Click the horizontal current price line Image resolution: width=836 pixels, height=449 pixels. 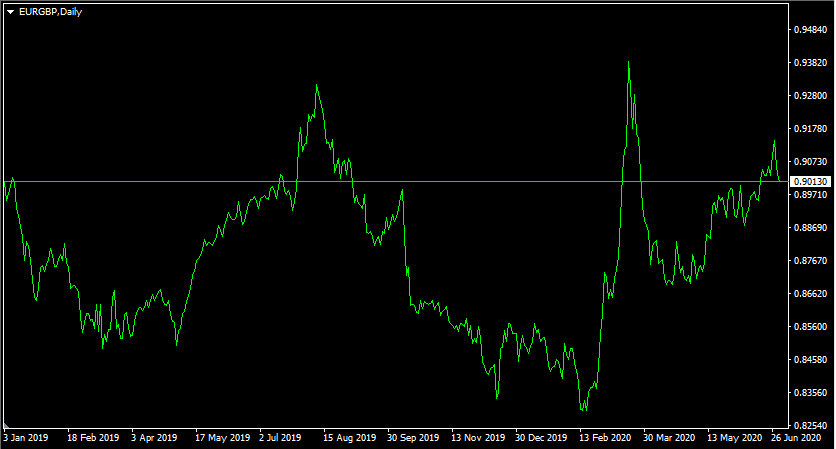(x=396, y=182)
